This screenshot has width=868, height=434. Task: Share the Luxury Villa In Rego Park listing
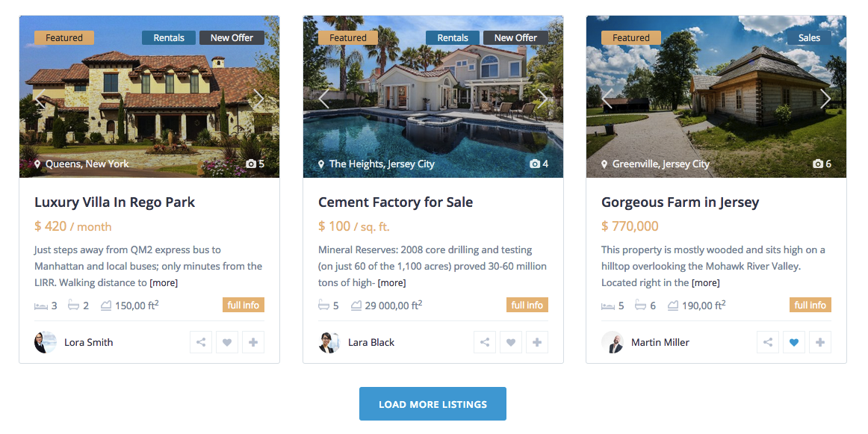201,342
